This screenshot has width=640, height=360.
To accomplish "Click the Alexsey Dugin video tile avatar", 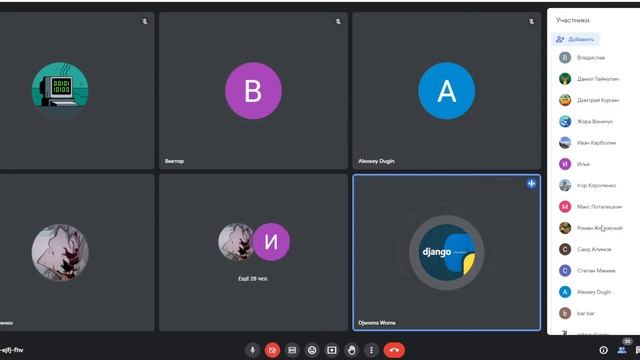I will pos(447,91).
